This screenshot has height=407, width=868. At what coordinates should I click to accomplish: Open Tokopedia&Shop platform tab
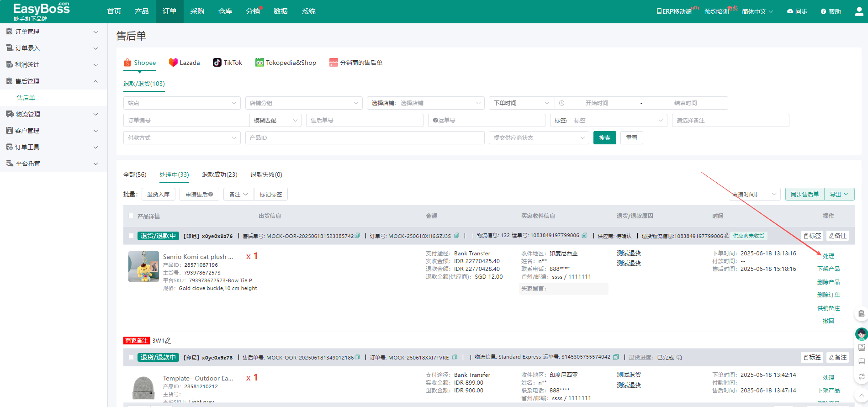pyautogui.click(x=286, y=63)
